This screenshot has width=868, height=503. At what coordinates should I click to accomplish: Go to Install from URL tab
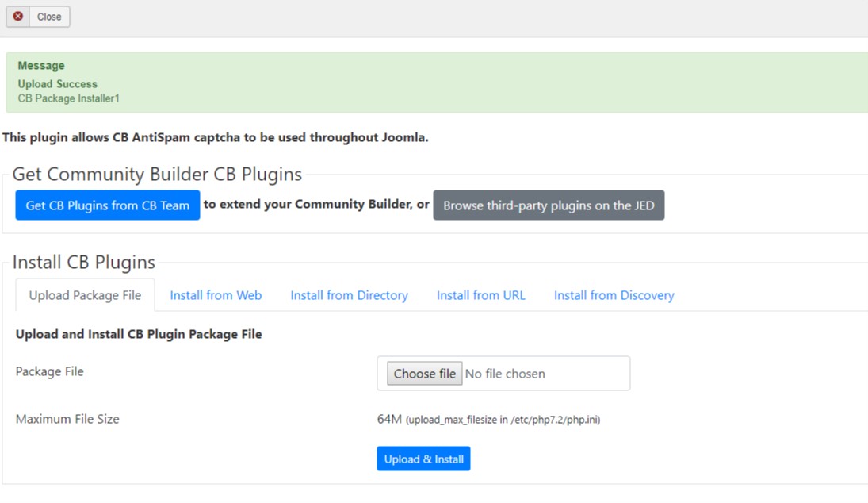pos(481,295)
